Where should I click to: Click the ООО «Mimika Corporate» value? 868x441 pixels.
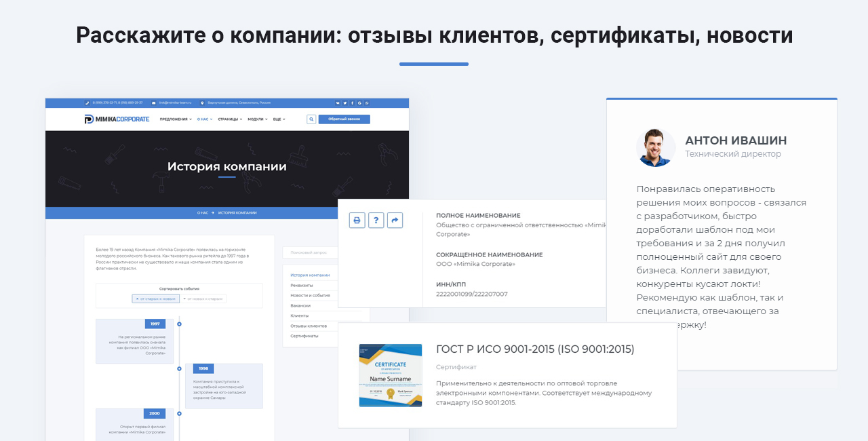pyautogui.click(x=475, y=264)
